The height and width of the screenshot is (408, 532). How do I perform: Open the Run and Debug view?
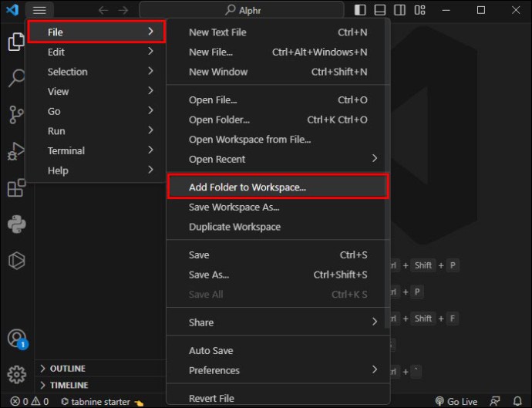[16, 151]
